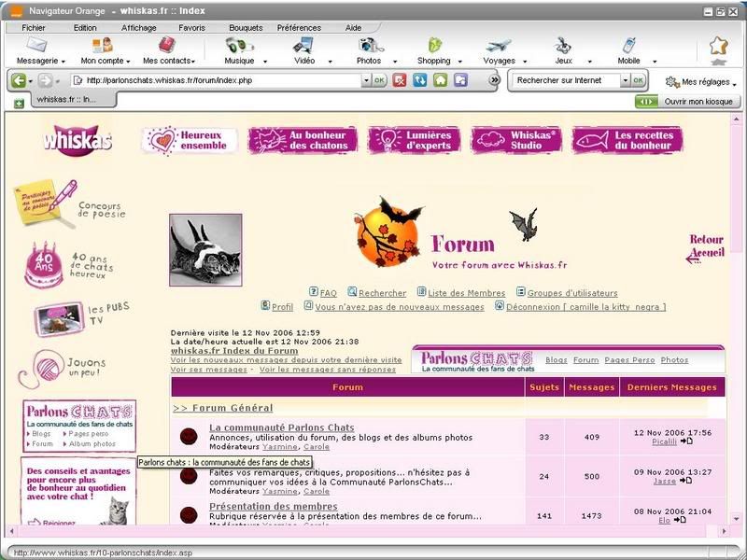747x560 pixels.
Task: Open the Heureux ensemble banner
Action: tap(190, 141)
